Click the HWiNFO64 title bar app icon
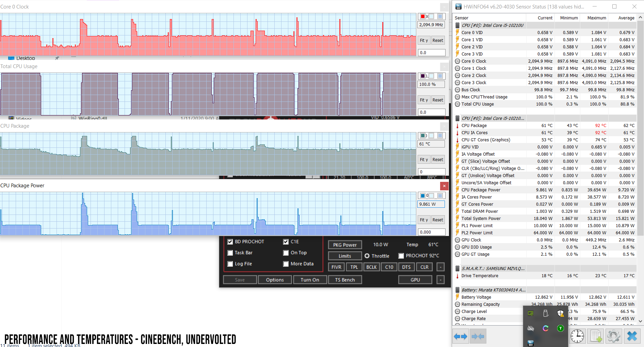The image size is (644, 347). 458,6
